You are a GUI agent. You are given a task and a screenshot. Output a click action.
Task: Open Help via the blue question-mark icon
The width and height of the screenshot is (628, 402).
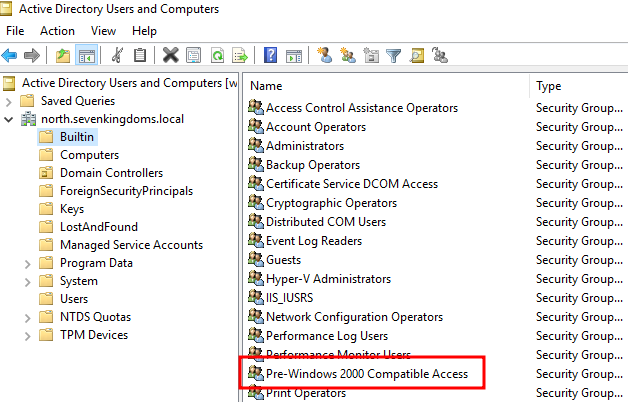(x=271, y=56)
